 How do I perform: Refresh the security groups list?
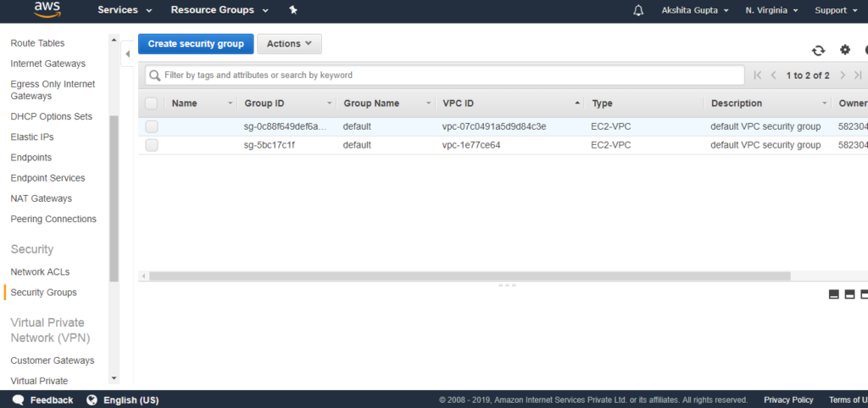[x=818, y=50]
